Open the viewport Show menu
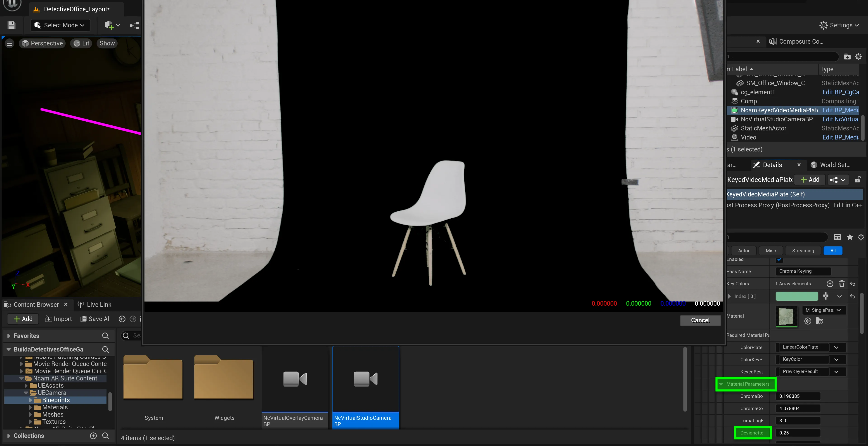Screen dimensions: 868x446 point(107,43)
